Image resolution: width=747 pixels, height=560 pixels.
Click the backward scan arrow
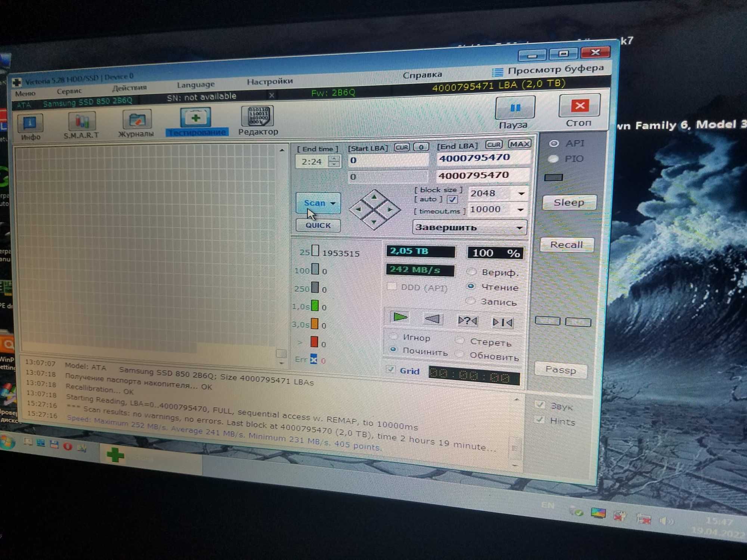(x=433, y=319)
